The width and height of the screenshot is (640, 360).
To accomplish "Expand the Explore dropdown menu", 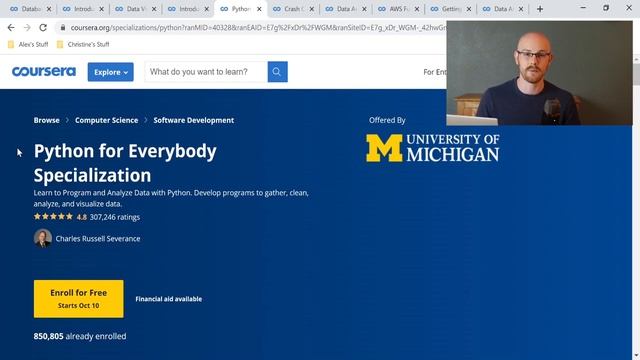I will [111, 72].
